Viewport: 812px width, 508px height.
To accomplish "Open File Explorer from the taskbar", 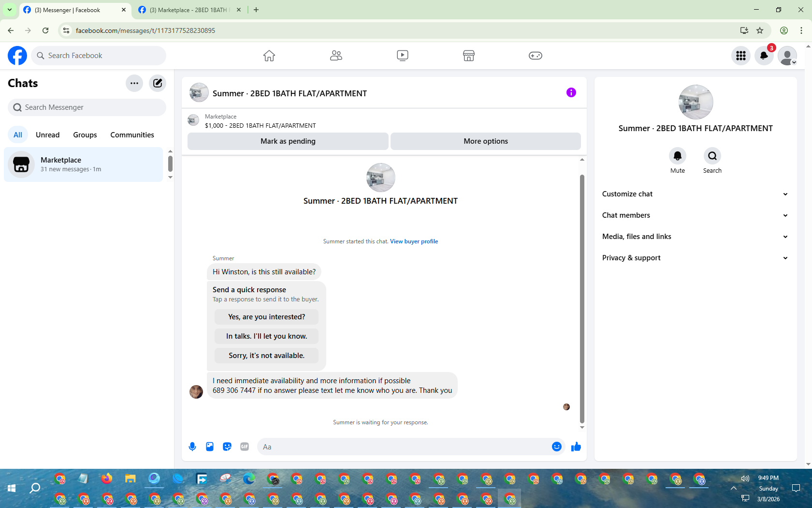I will [x=130, y=478].
